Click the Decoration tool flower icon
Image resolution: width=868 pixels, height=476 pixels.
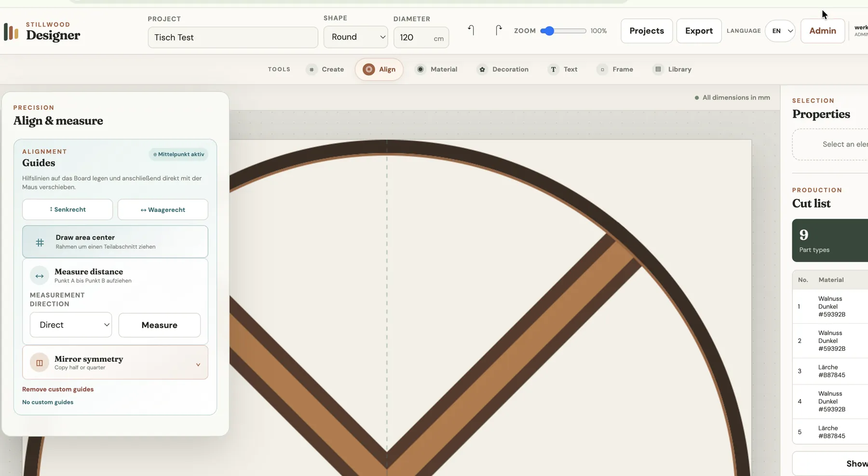pos(482,69)
